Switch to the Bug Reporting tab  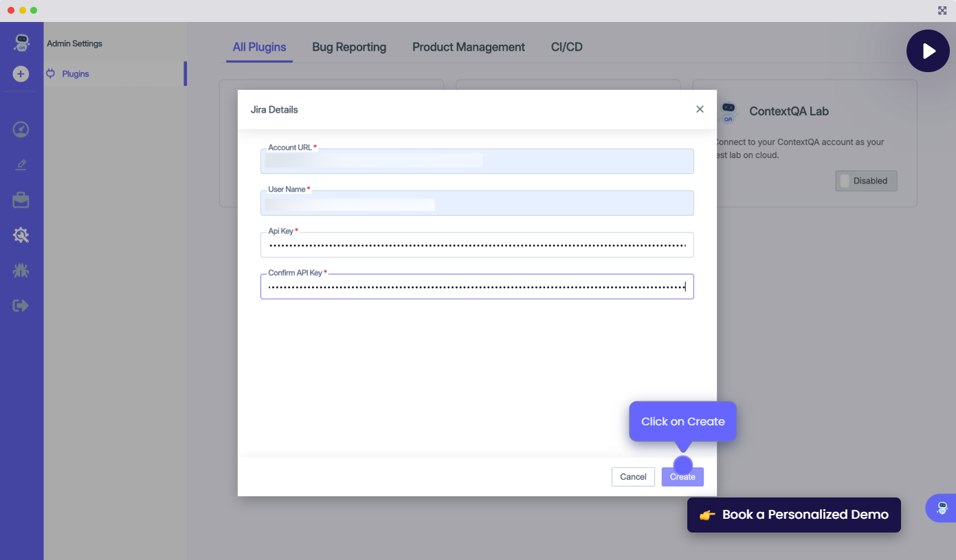[x=349, y=47]
